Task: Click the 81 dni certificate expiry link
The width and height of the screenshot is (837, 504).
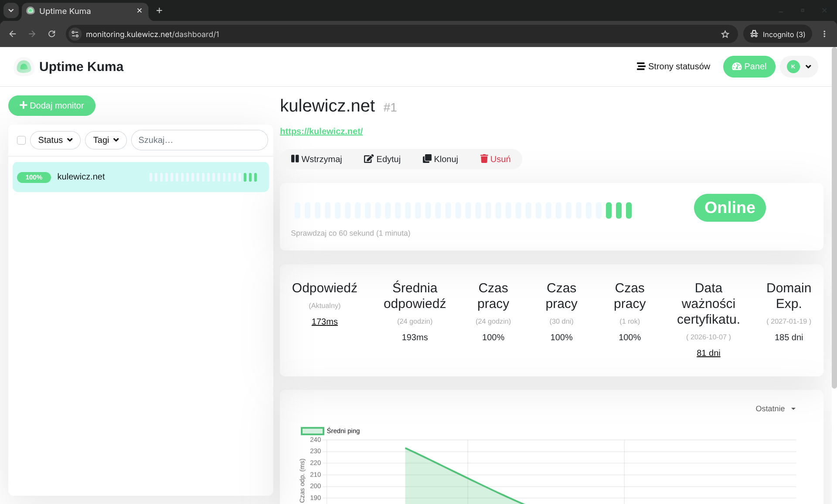Action: pyautogui.click(x=708, y=353)
